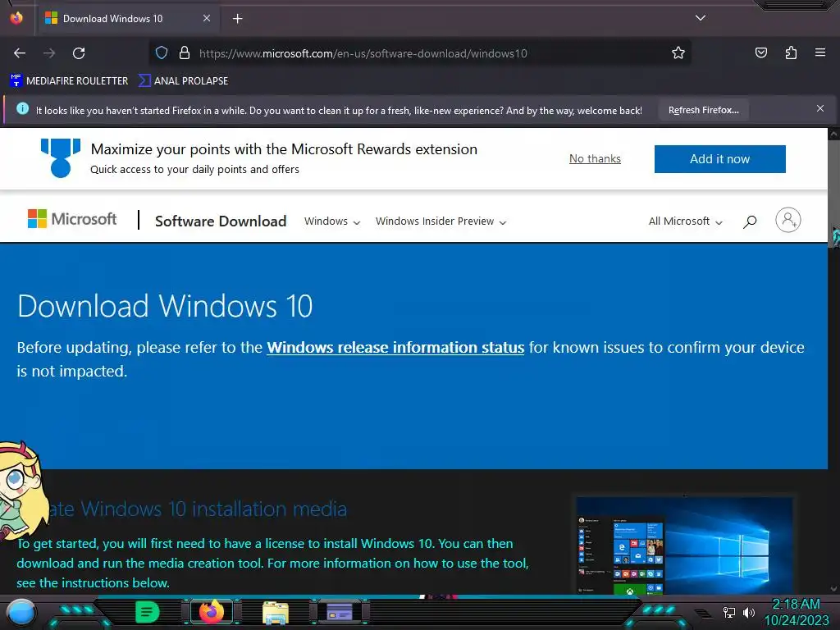840x630 pixels.
Task: List all tabs dropdown arrow
Action: (x=701, y=18)
